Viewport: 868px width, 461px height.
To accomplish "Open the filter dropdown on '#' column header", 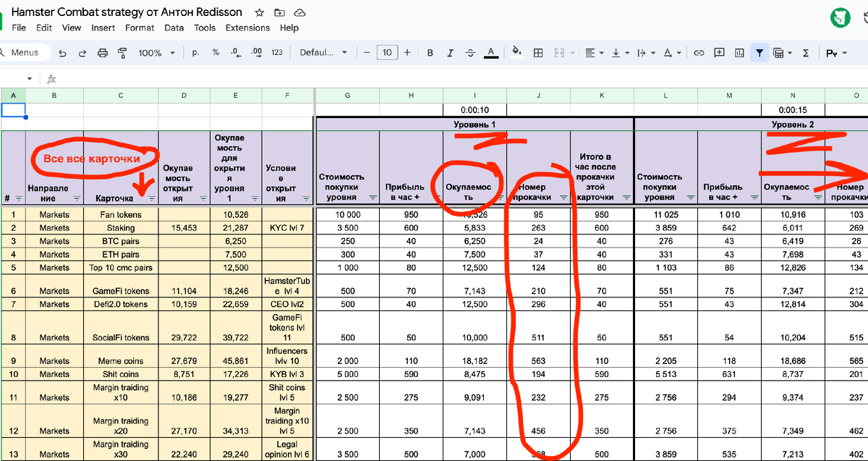I will pyautogui.click(x=18, y=198).
